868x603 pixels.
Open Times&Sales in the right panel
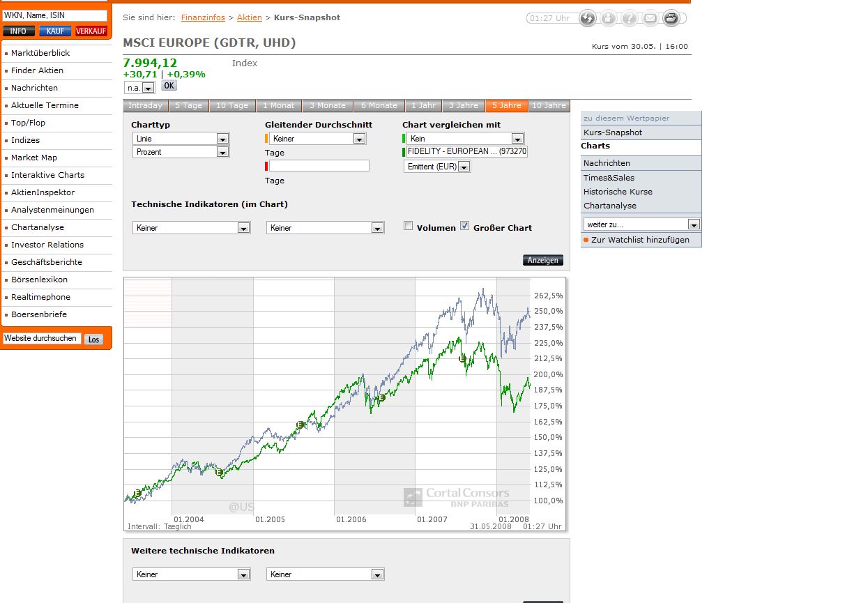tap(609, 178)
